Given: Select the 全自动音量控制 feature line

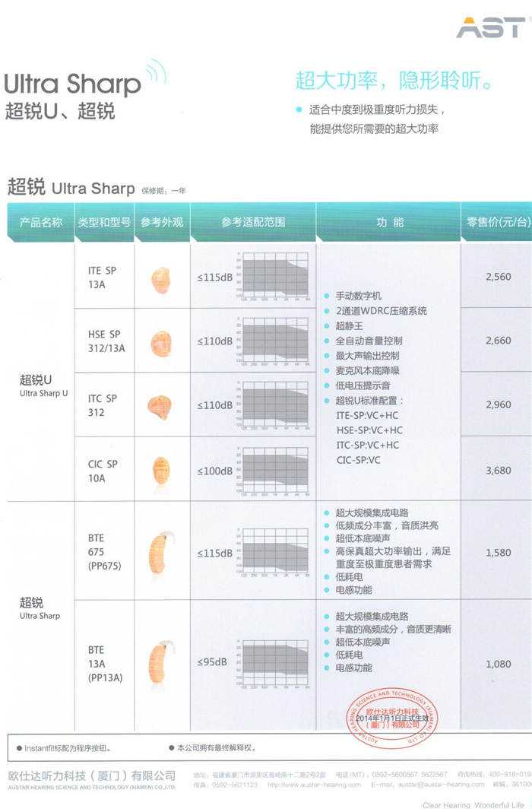Looking at the screenshot, I should pyautogui.click(x=369, y=341).
